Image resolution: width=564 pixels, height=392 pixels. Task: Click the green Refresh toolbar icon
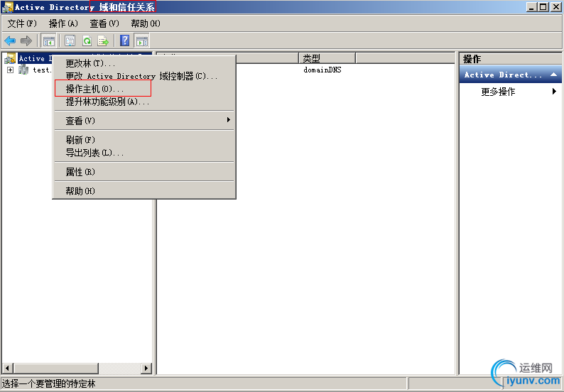coord(87,40)
